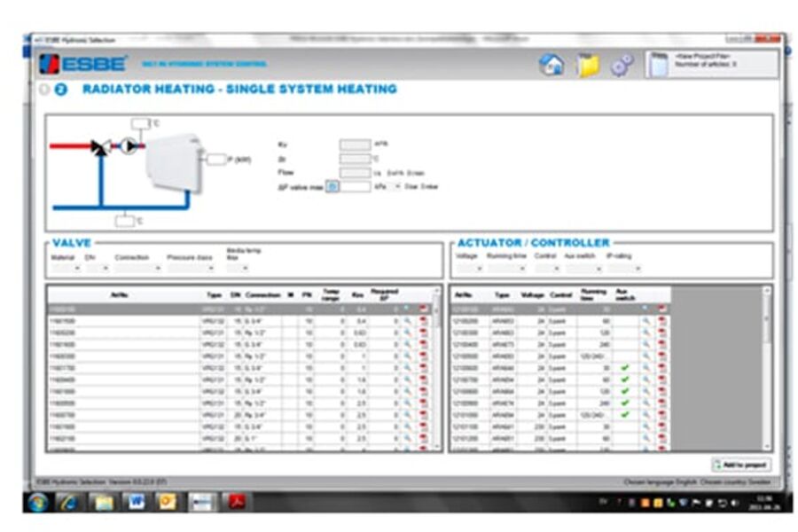Select the radio button before the heading

[44, 90]
